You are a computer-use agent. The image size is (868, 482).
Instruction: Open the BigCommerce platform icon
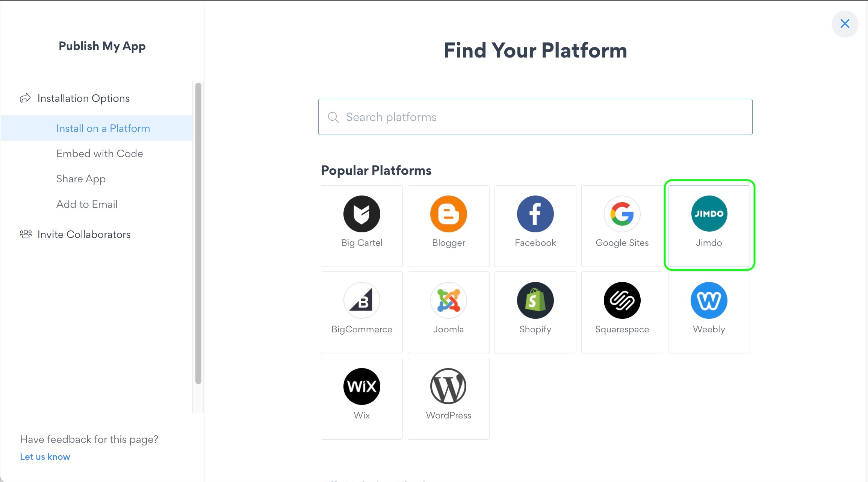[361, 300]
